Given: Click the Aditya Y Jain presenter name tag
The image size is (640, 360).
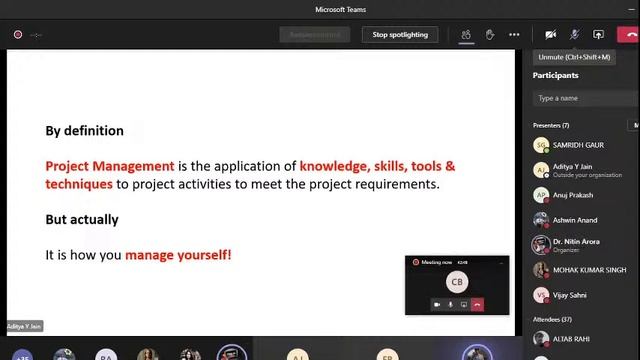Looking at the screenshot, I should [x=24, y=326].
